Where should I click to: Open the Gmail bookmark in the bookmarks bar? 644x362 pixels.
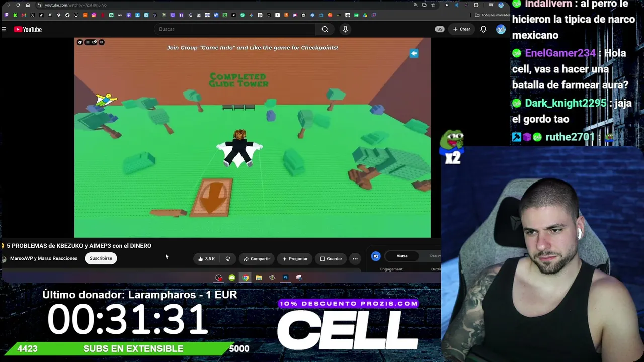coord(24,15)
